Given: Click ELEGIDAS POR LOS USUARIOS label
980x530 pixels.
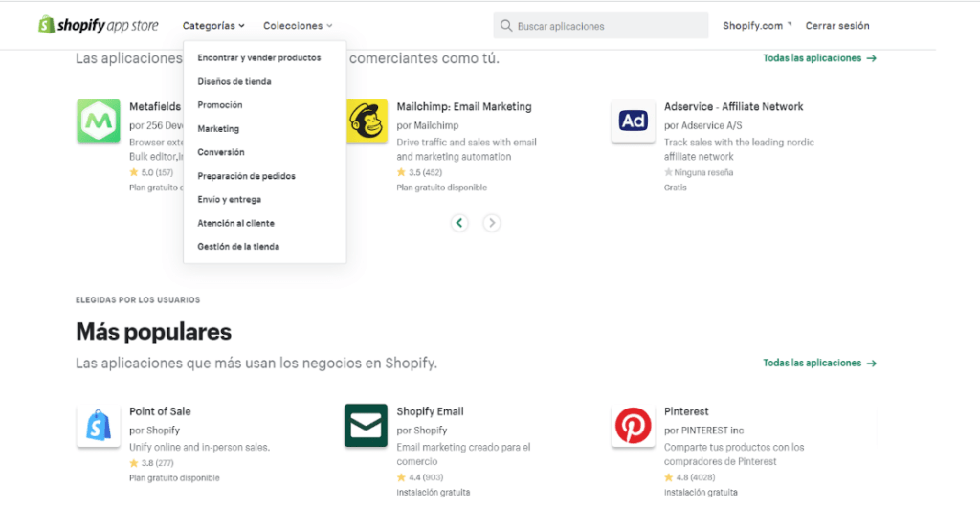Looking at the screenshot, I should click(138, 300).
